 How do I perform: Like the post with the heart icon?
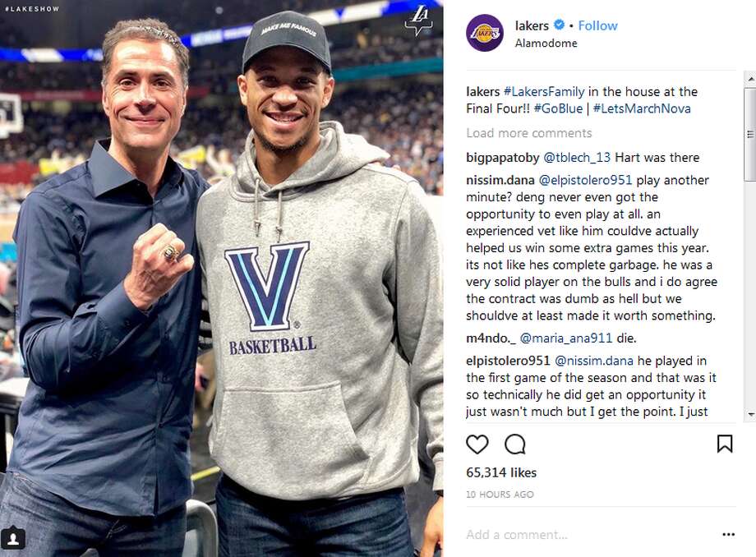pyautogui.click(x=477, y=444)
